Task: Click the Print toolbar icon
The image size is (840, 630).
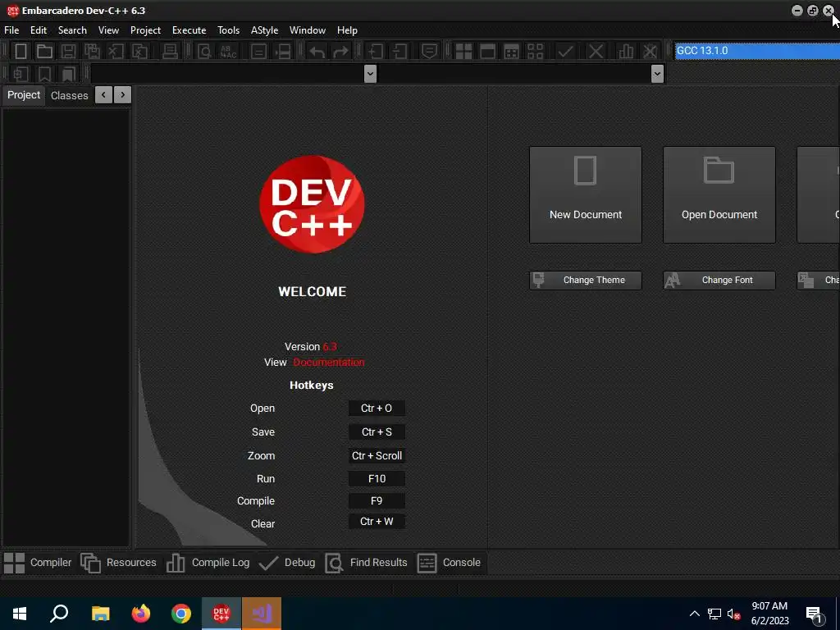Action: tap(170, 52)
